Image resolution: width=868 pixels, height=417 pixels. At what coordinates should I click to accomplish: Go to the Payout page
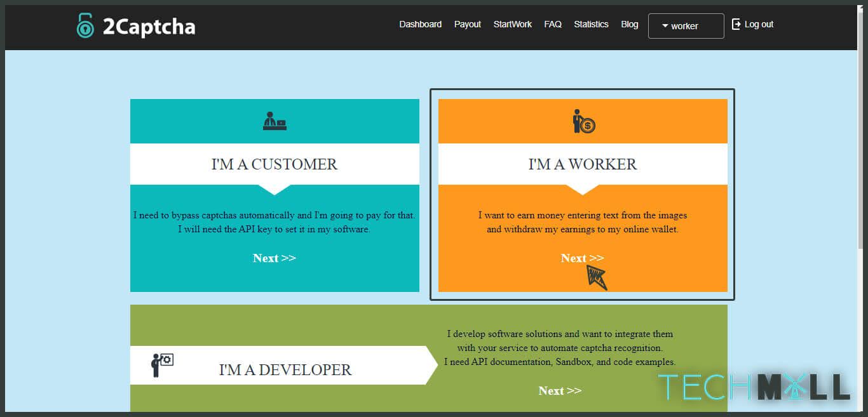click(467, 24)
